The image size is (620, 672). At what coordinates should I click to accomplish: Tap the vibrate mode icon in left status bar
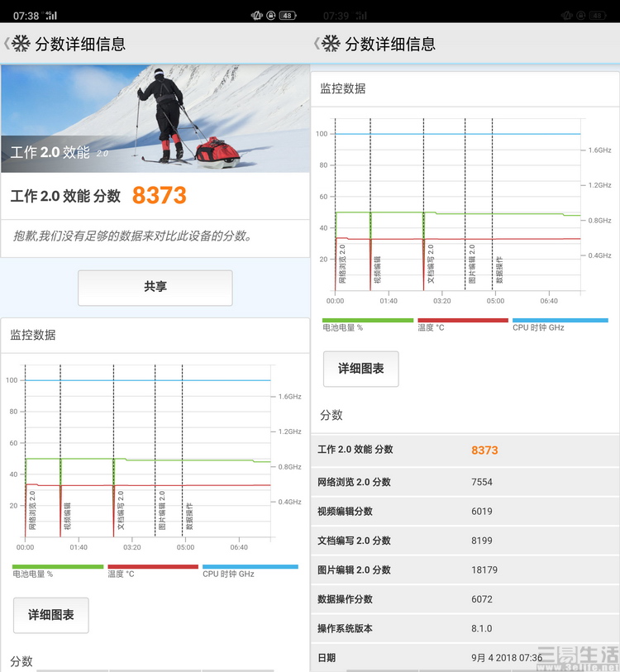pyautogui.click(x=257, y=16)
